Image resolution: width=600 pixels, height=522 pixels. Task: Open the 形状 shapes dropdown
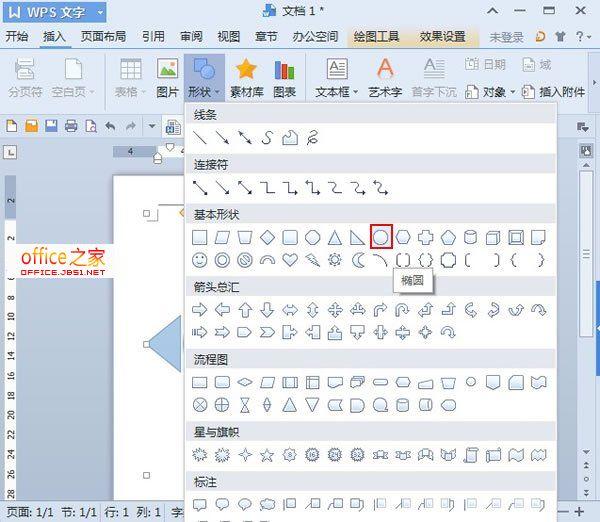(204, 78)
